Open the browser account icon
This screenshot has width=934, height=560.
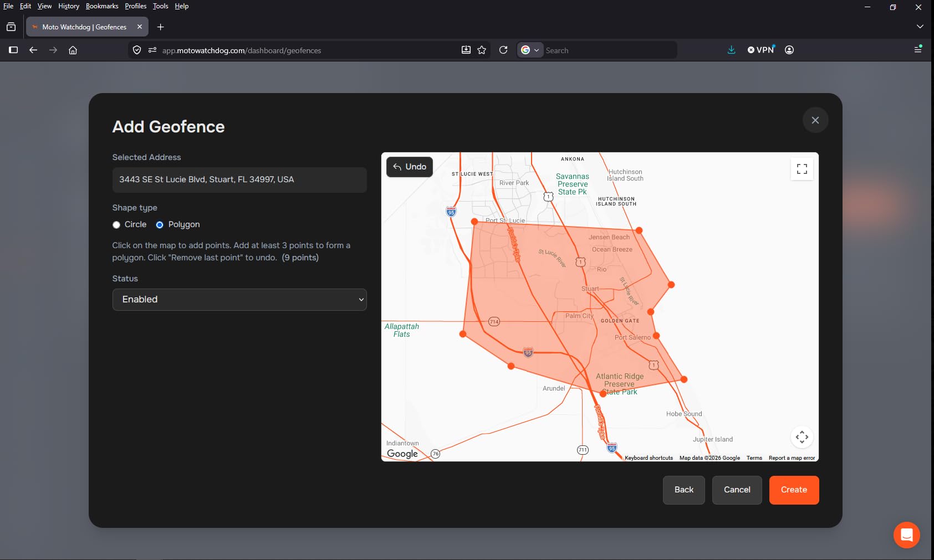tap(789, 50)
